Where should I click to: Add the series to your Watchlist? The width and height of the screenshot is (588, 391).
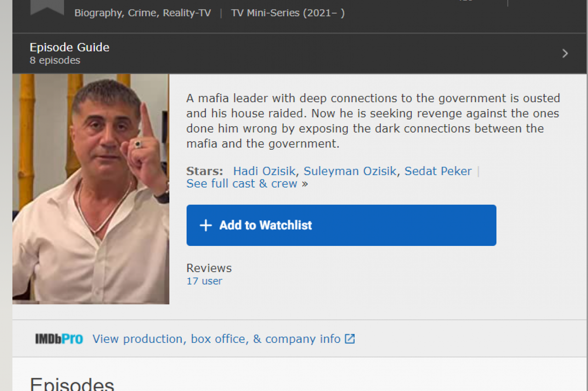pos(341,225)
